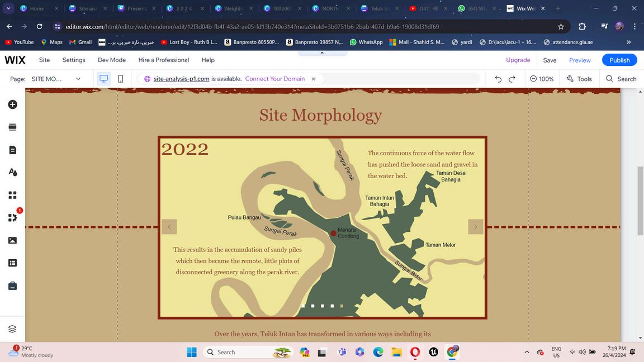Open the Dev Mode menu
Image resolution: width=644 pixels, height=362 pixels.
pos(112,60)
